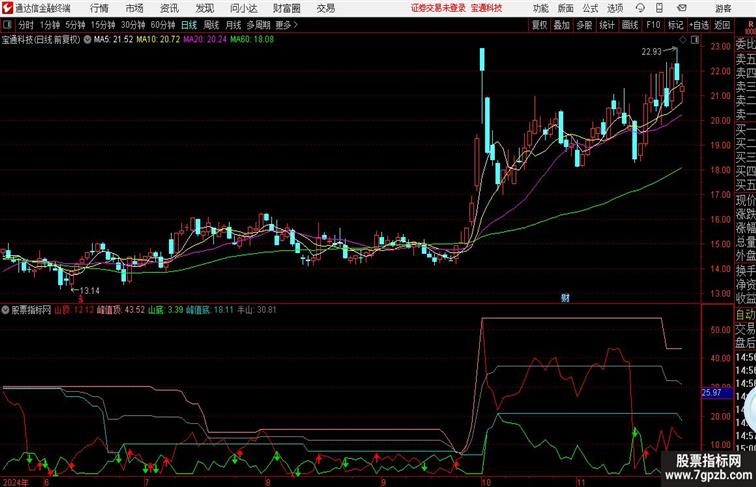Click the 标记 mark button

[675, 25]
